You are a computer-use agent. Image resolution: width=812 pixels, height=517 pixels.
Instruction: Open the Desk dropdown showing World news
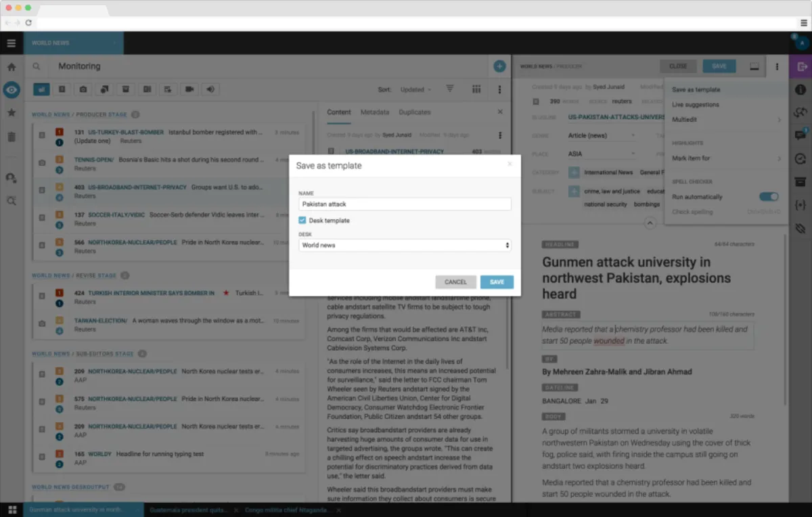point(404,245)
